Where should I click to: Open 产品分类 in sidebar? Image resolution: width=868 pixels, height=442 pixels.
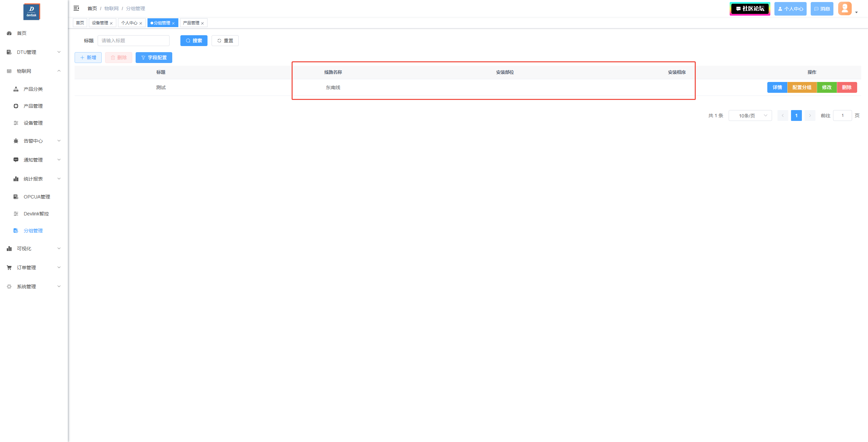(x=33, y=89)
